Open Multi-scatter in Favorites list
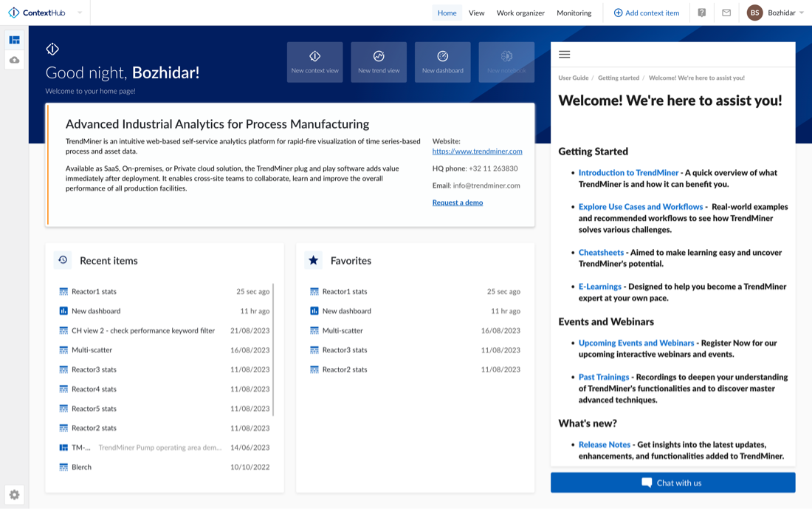Screen dimensions: 812x512 point(343,330)
